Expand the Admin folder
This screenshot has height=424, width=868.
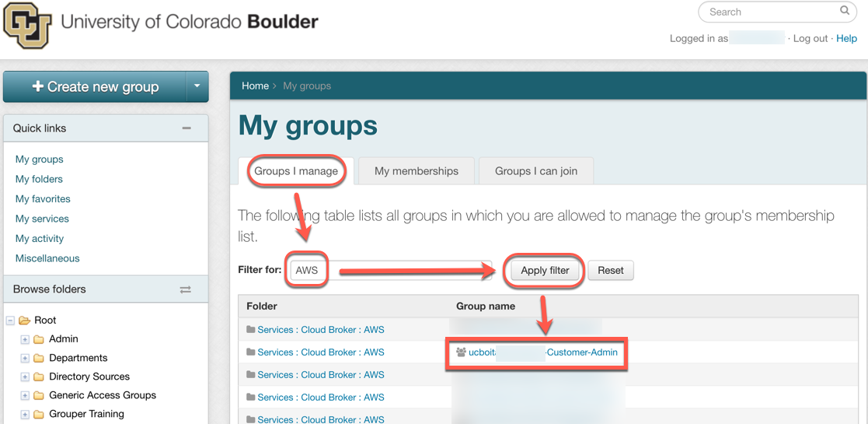pos(24,339)
